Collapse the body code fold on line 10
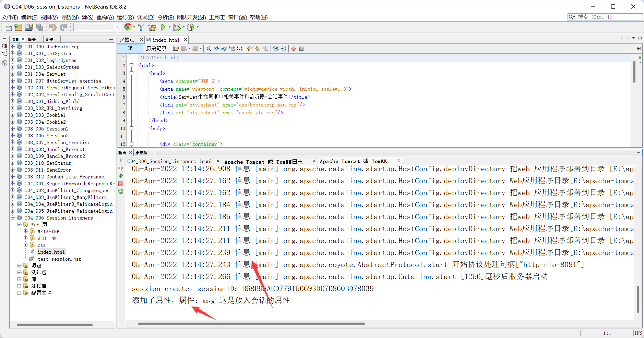The width and height of the screenshot is (644, 338). (x=131, y=128)
